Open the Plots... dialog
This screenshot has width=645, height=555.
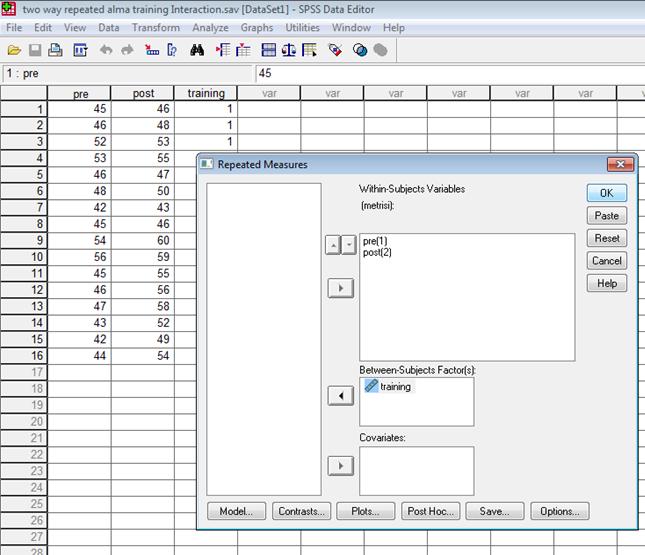pyautogui.click(x=366, y=511)
